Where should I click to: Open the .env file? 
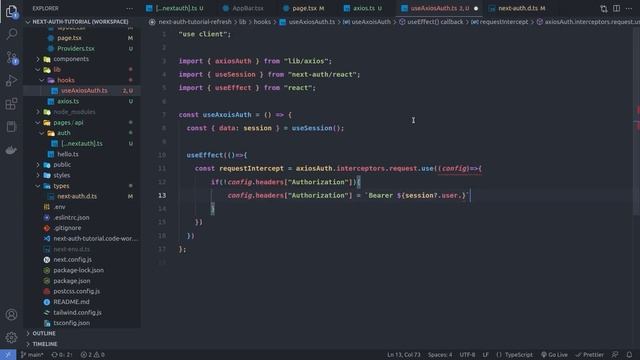point(82,207)
